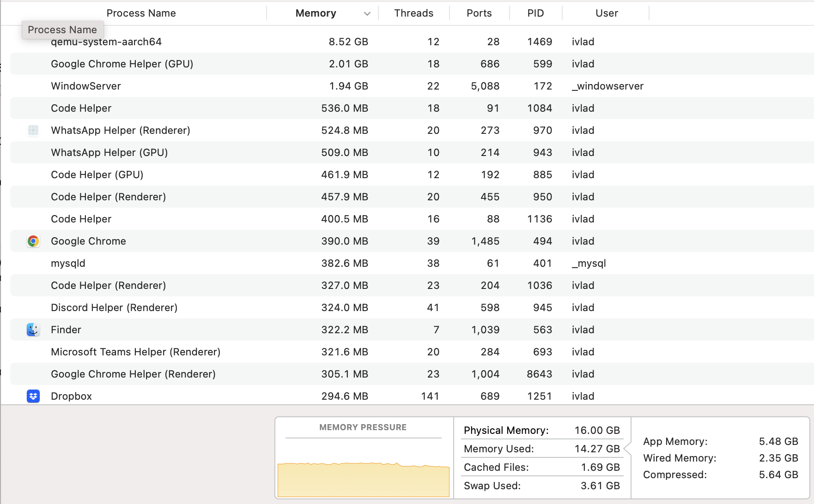Click Compressed 5.64 GB entry

[721, 474]
